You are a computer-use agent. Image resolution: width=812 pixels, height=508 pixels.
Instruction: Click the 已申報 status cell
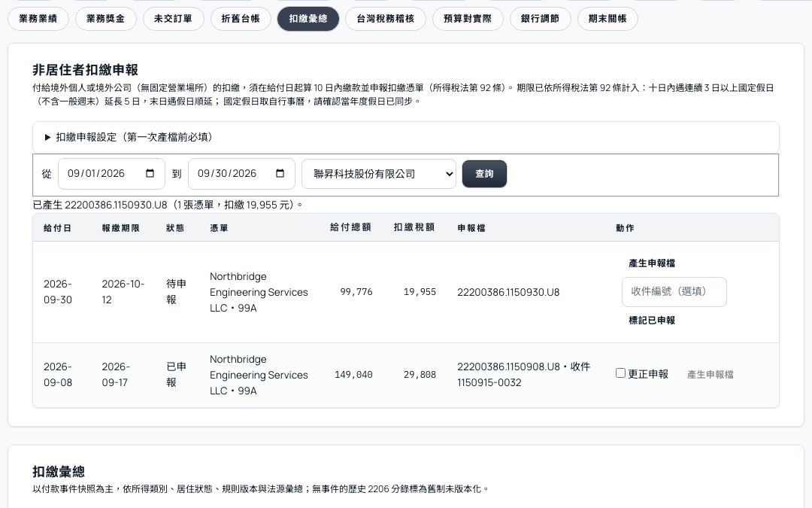pyautogui.click(x=176, y=375)
